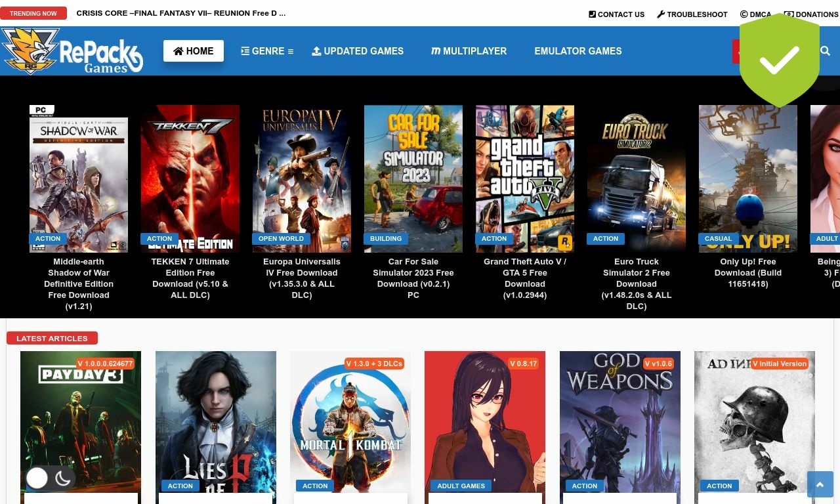840x504 pixels.
Task: Open the DONATIONS link
Action: point(811,14)
